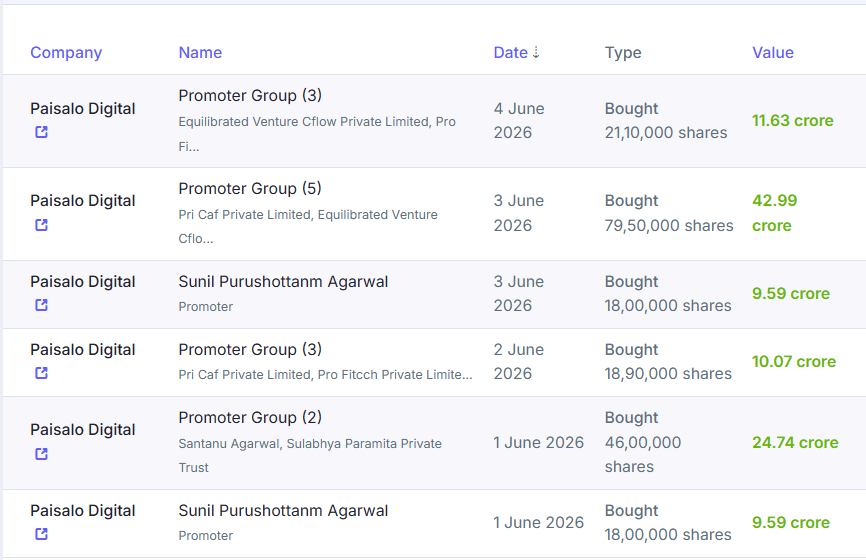Select Promoter Group (3) dated 2 June
866x560 pixels.
250,350
